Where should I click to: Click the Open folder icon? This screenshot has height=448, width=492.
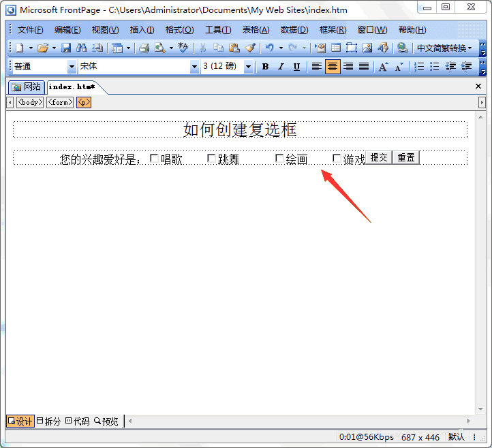click(x=43, y=48)
